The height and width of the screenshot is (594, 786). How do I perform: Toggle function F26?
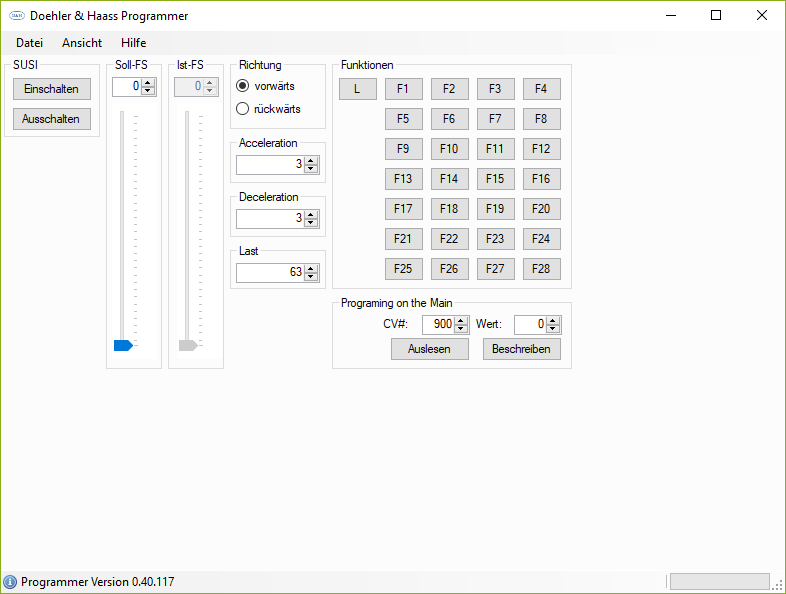450,269
